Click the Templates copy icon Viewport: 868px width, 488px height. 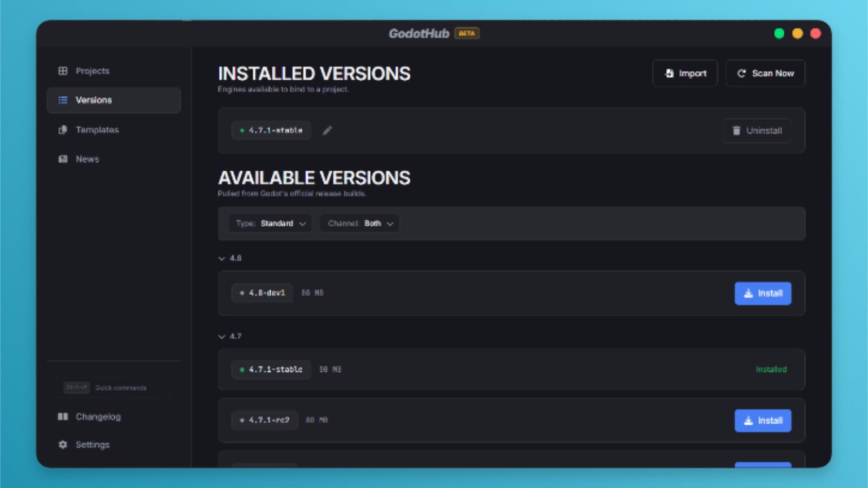(x=63, y=129)
